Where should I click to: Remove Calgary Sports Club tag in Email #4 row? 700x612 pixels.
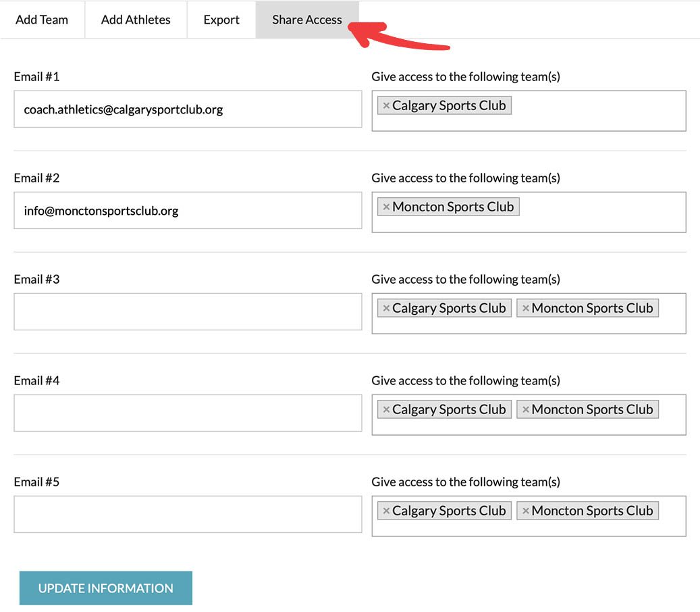(x=386, y=410)
